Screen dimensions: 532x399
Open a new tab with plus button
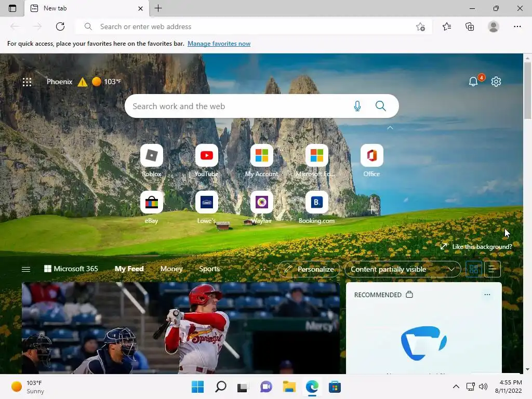coord(158,8)
